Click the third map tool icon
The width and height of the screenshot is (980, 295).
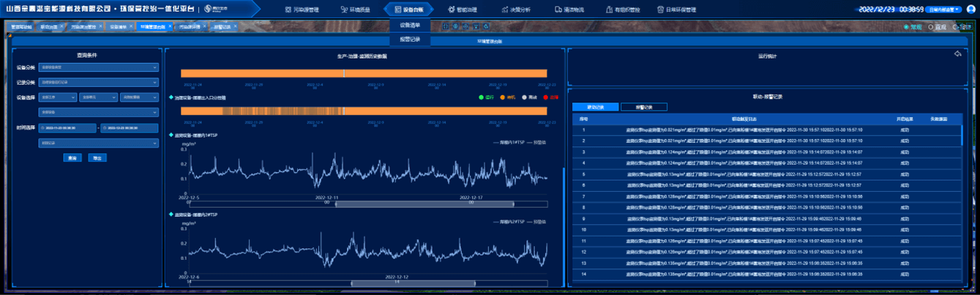tap(465, 26)
